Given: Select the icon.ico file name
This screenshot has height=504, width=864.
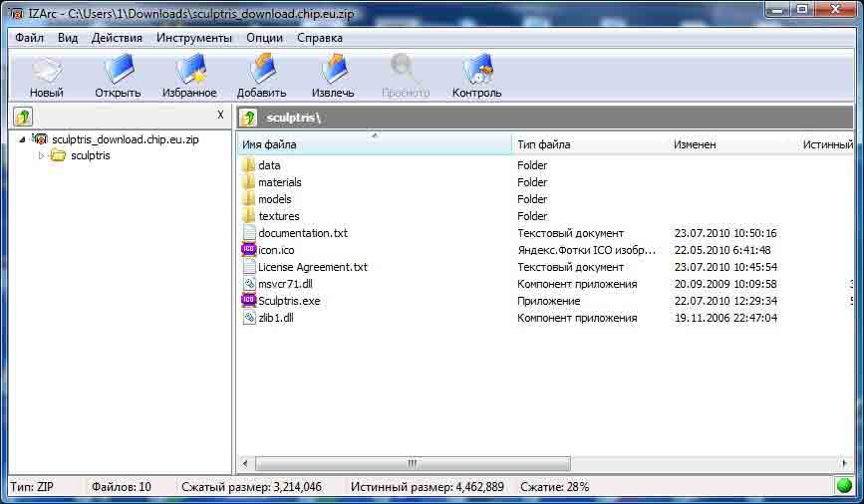Looking at the screenshot, I should point(277,250).
